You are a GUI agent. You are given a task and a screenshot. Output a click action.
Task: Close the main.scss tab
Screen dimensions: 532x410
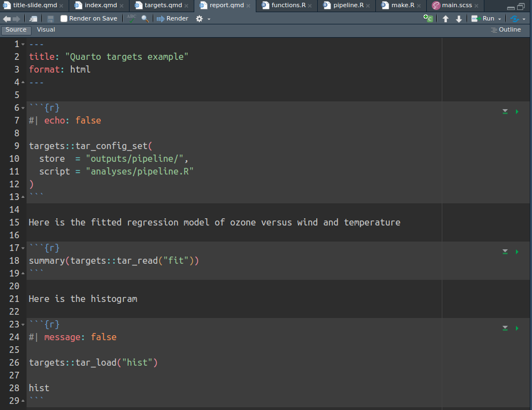coord(477,6)
